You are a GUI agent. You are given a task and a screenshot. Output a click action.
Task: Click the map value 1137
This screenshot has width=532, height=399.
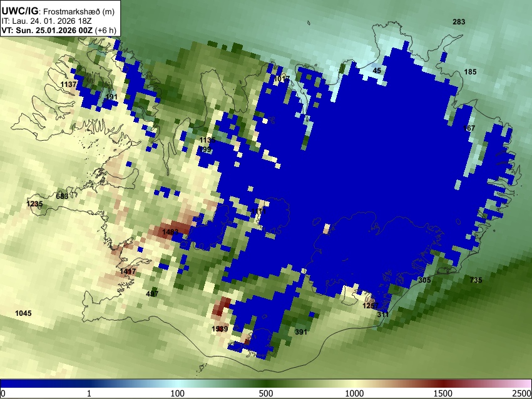68,84
